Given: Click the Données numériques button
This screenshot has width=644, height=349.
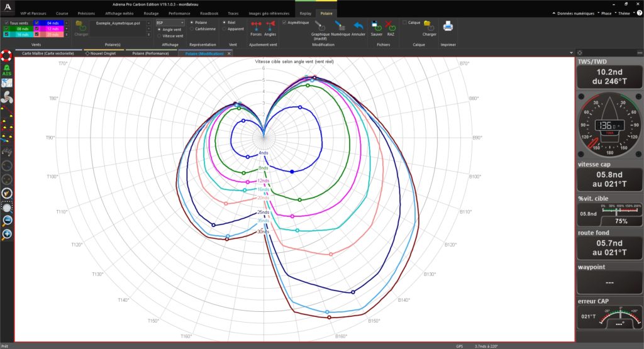Looking at the screenshot, I should (x=575, y=13).
